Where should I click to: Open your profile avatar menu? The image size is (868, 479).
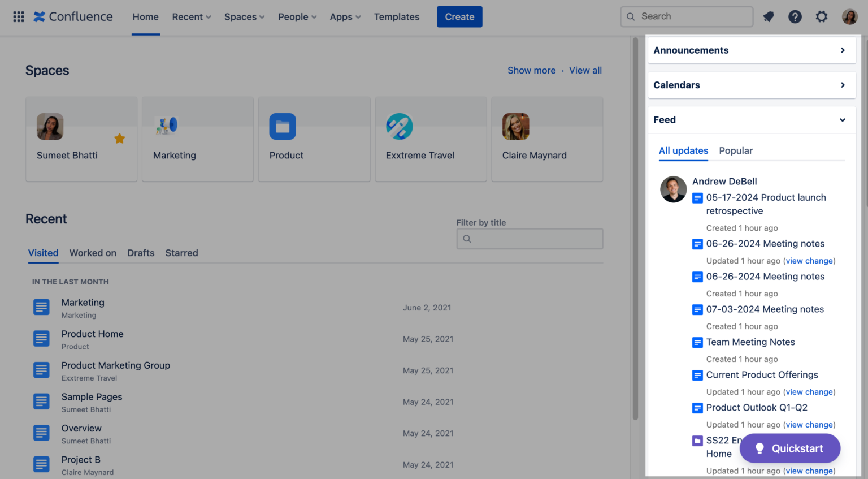tap(849, 16)
